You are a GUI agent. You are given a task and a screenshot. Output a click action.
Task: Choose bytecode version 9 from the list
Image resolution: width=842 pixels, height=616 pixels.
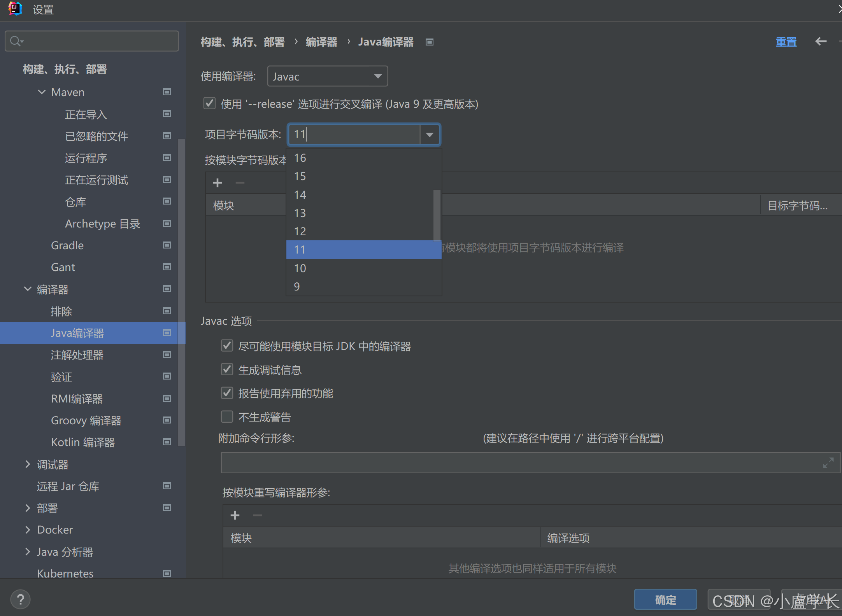[x=297, y=287]
